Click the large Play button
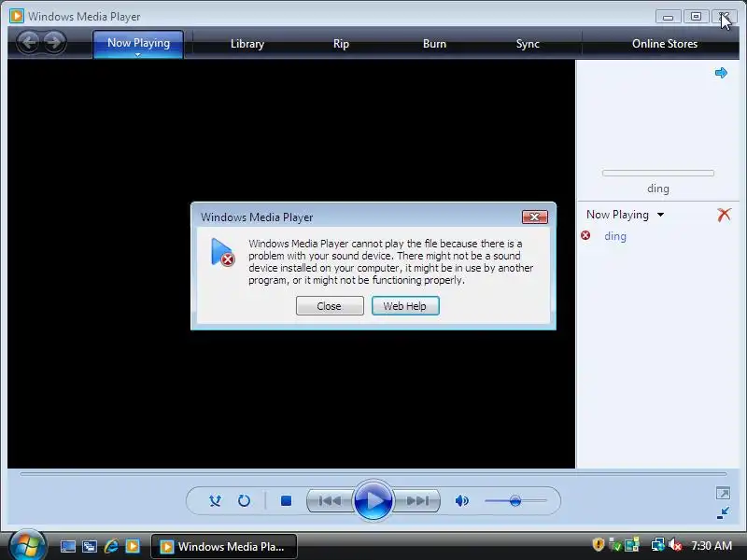The height and width of the screenshot is (560, 747). (373, 500)
